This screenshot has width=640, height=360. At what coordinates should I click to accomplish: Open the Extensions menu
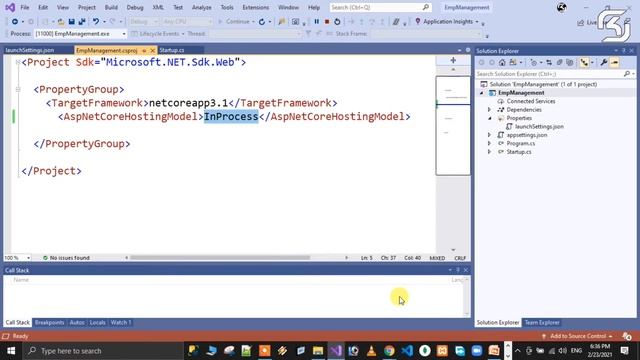point(256,7)
